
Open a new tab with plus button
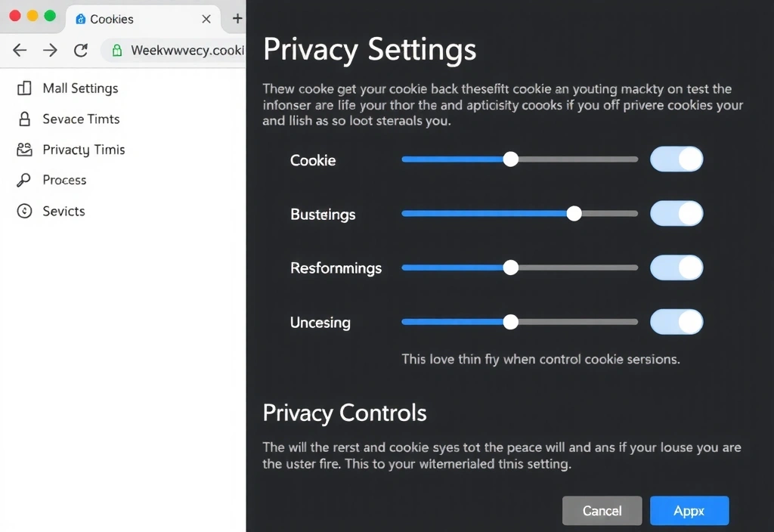click(x=237, y=18)
